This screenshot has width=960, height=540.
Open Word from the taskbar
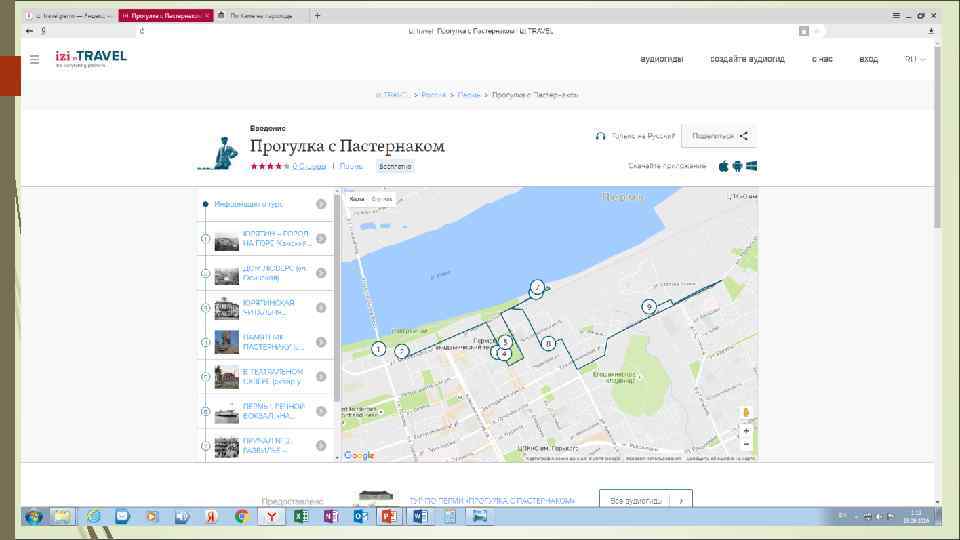[x=420, y=517]
